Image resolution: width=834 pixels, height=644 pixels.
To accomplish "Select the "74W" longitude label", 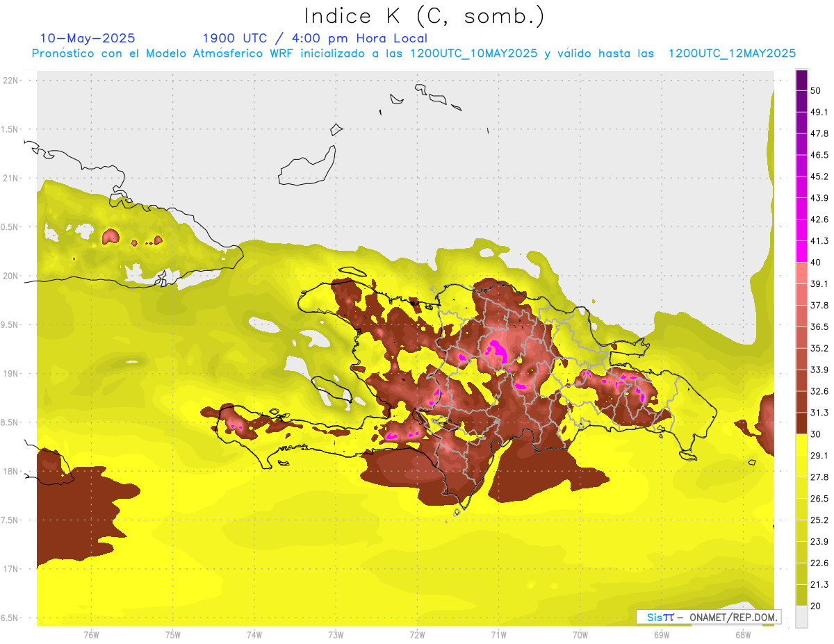I will tap(254, 635).
